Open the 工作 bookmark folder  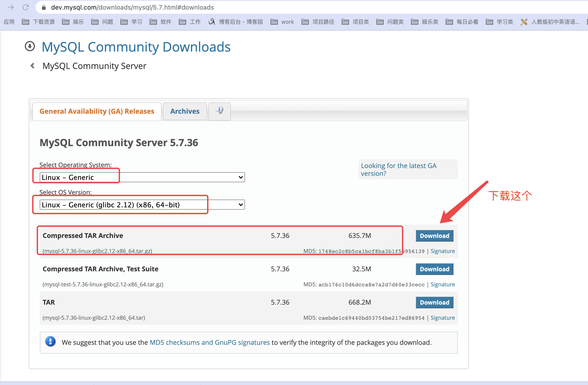tap(190, 22)
